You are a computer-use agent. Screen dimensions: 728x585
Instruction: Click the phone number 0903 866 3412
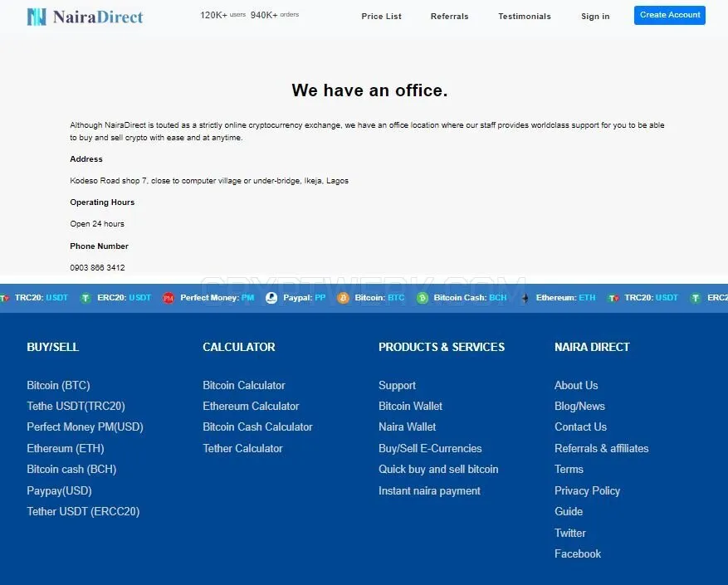point(97,268)
